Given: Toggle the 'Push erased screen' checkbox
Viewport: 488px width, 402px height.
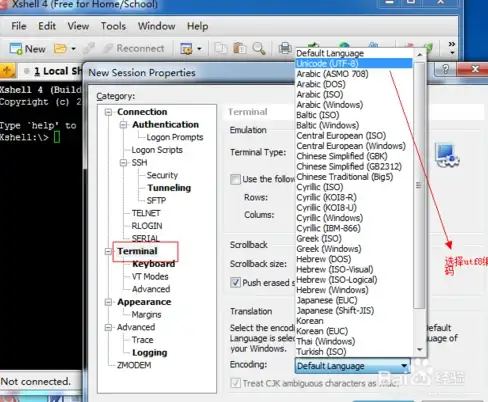Looking at the screenshot, I should tap(235, 283).
